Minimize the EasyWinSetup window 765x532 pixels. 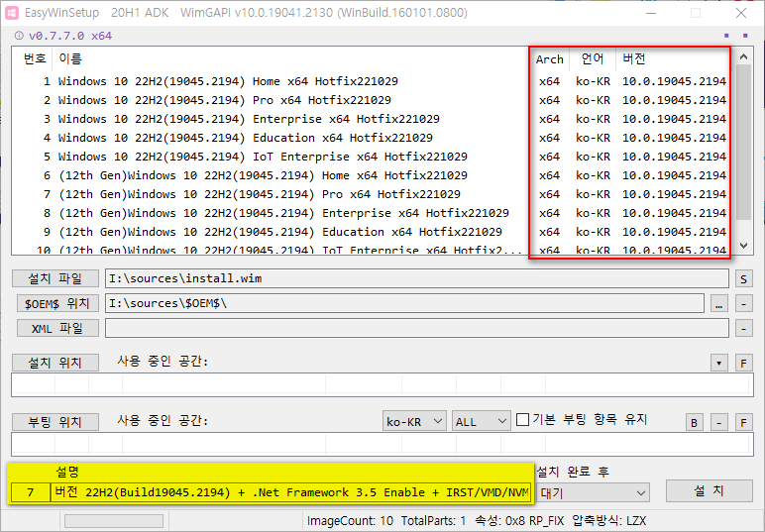pyautogui.click(x=651, y=13)
